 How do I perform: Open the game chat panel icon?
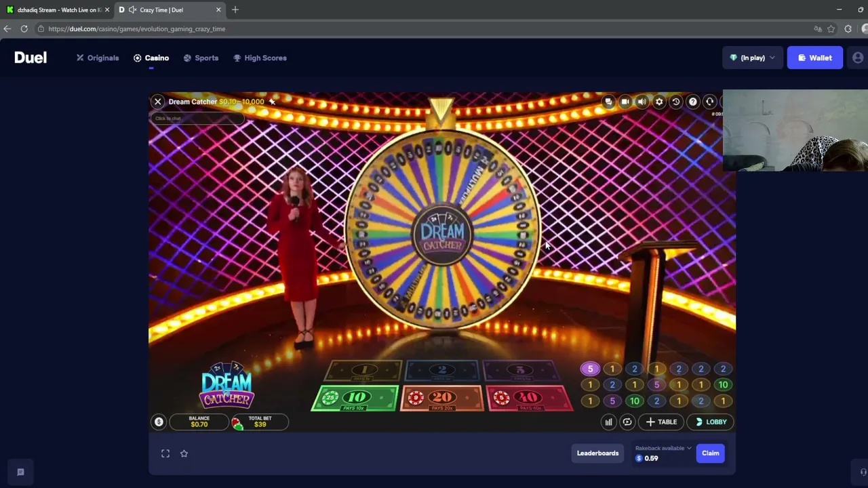[x=608, y=102]
